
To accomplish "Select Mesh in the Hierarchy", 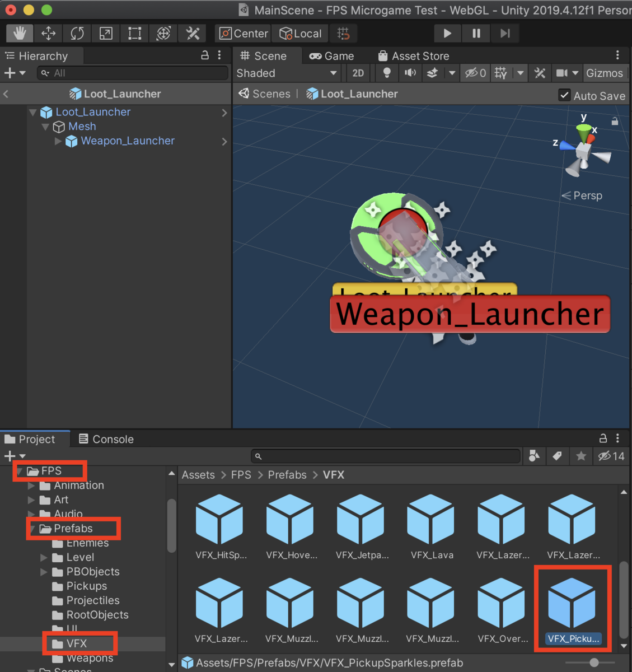I will click(82, 127).
